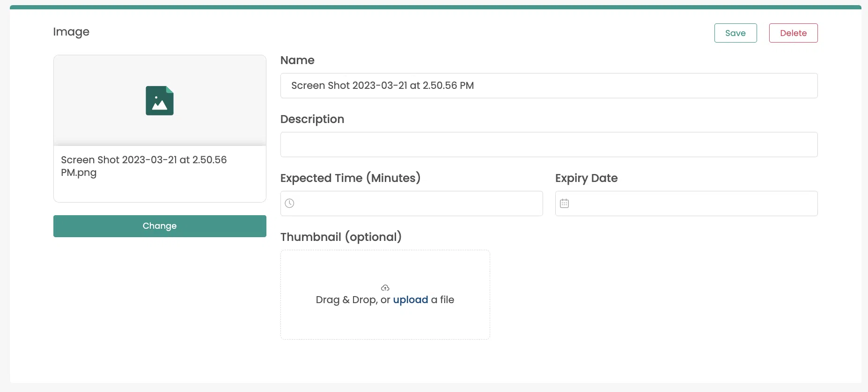
Task: Click the calendar icon in Expiry Date
Action: (x=565, y=203)
